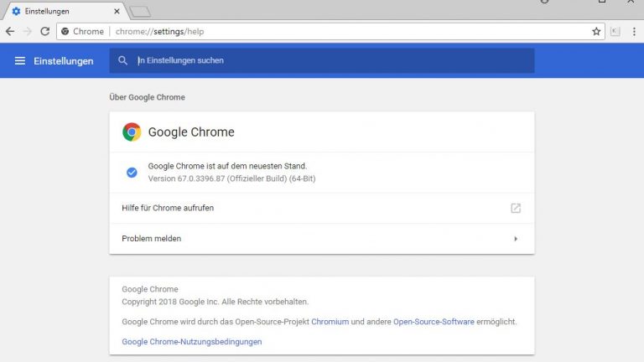Viewport: 644px width, 362px height.
Task: Close the Einstellungen tab
Action: 117,11
